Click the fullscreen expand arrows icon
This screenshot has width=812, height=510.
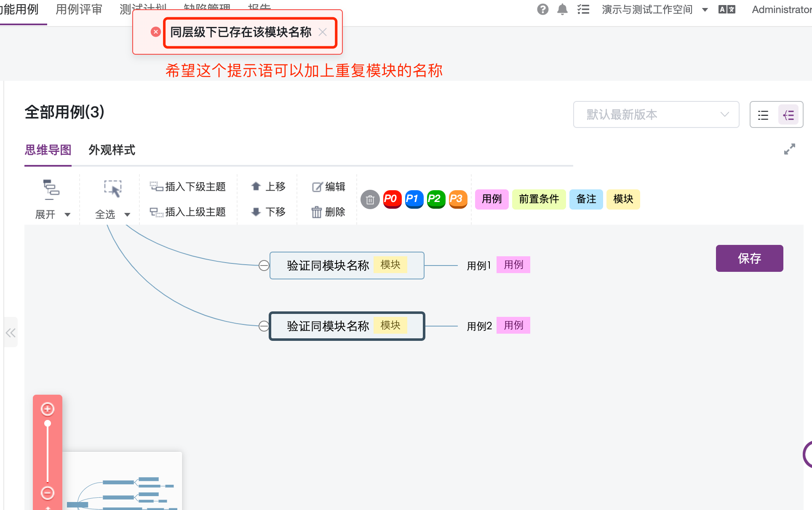tap(790, 149)
